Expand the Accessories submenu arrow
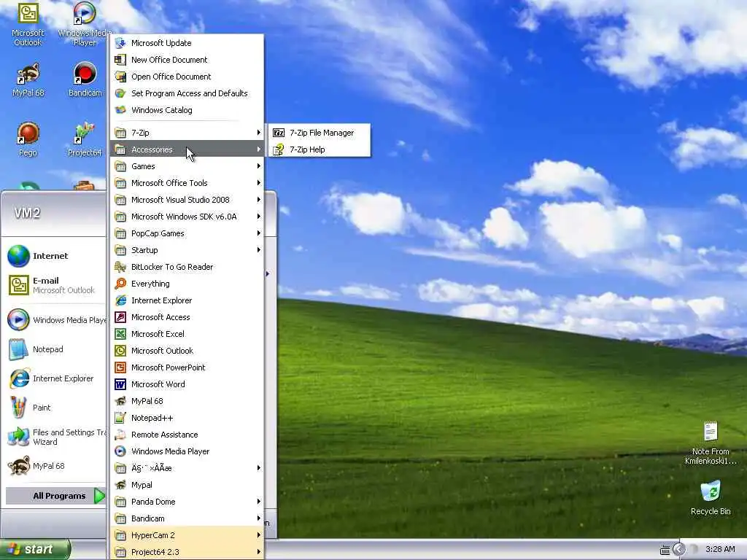747x560 pixels. click(x=259, y=149)
